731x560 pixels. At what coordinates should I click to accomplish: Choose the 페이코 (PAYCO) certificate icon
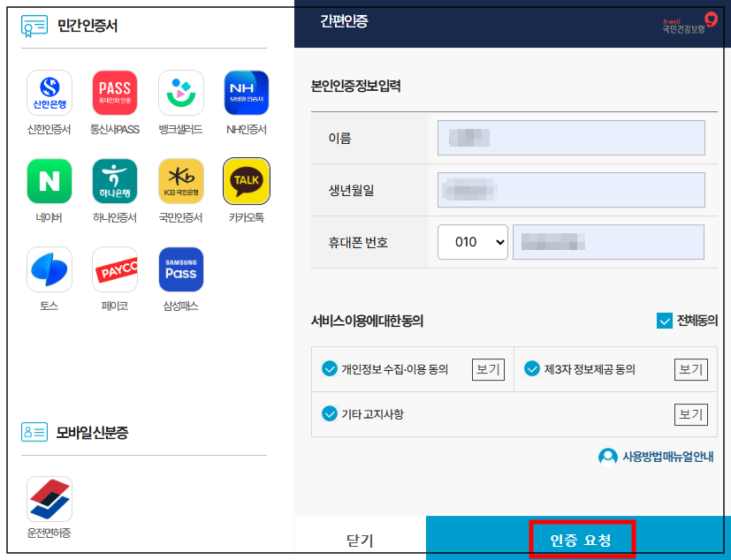(115, 269)
